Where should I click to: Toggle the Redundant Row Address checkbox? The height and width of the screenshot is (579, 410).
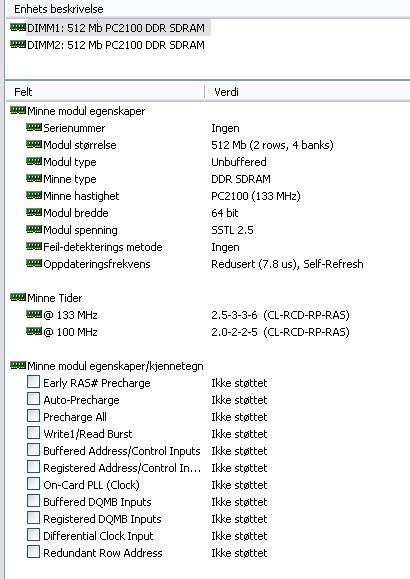coord(33,552)
